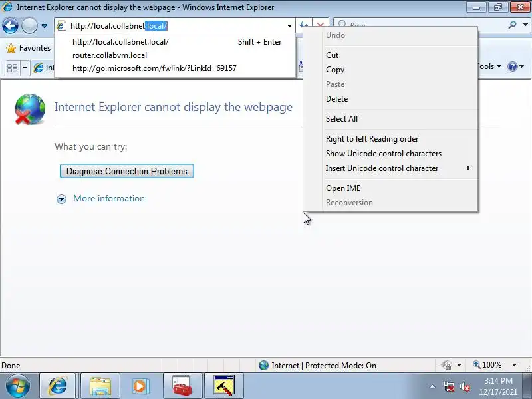Select router.collabvm.local suggestion
This screenshot has height=399, width=532.
(x=175, y=55)
